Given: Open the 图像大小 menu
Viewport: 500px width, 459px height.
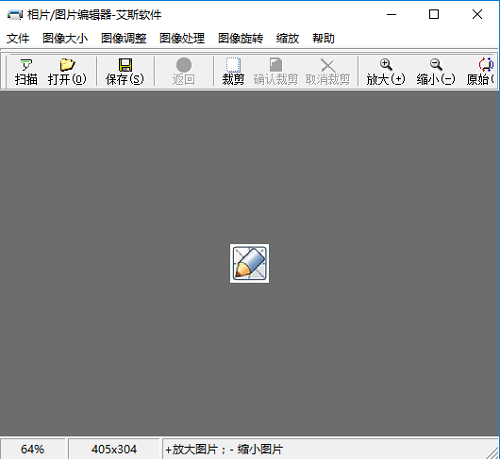Looking at the screenshot, I should [x=65, y=38].
